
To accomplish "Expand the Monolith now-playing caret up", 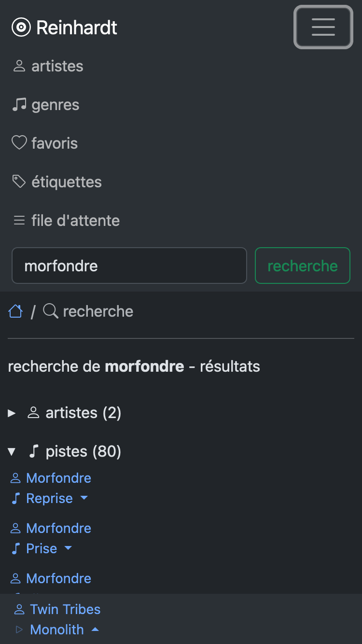I will coord(95,630).
